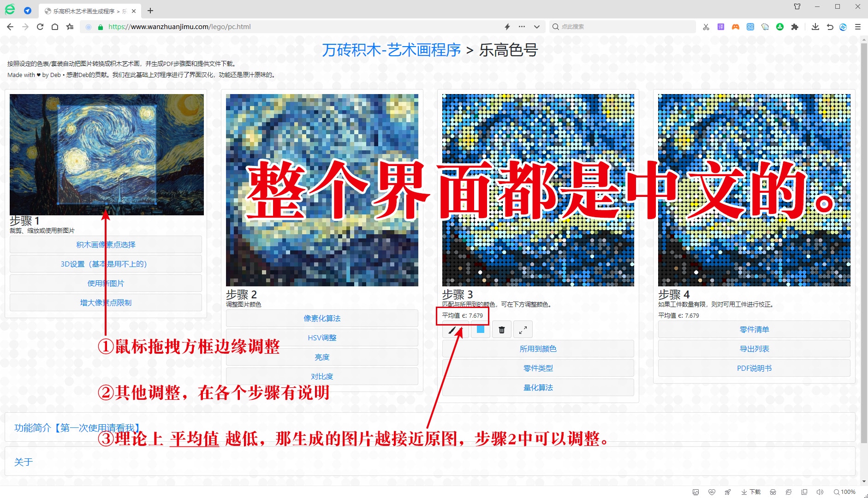Click the orange game controller icon

coord(736,27)
